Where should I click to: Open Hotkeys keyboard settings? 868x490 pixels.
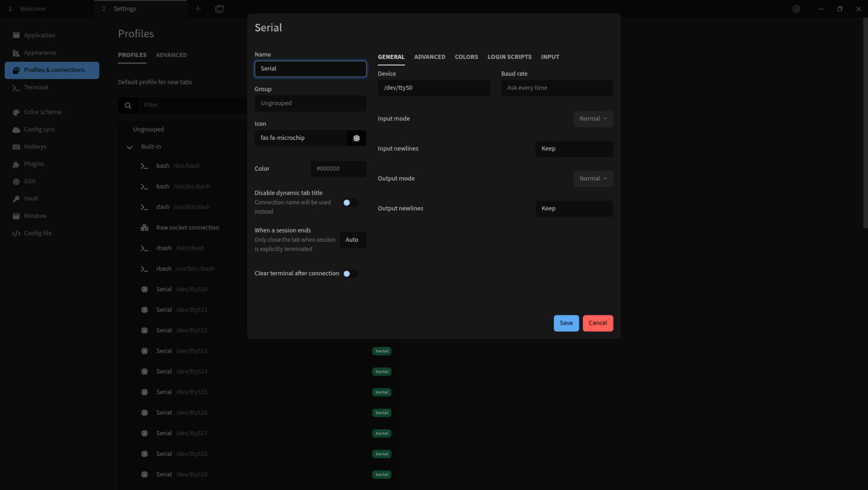tap(35, 147)
